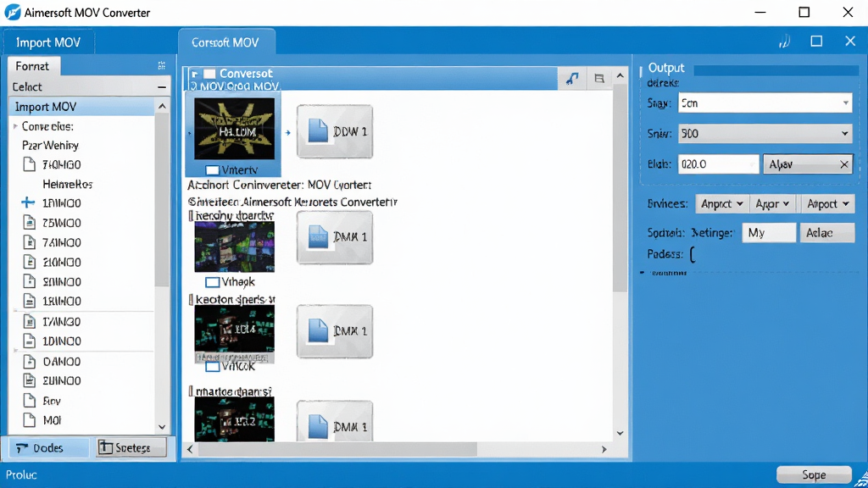Viewport: 868px width, 488px height.
Task: Select the Vthaqk video thumbnail
Action: 234,247
